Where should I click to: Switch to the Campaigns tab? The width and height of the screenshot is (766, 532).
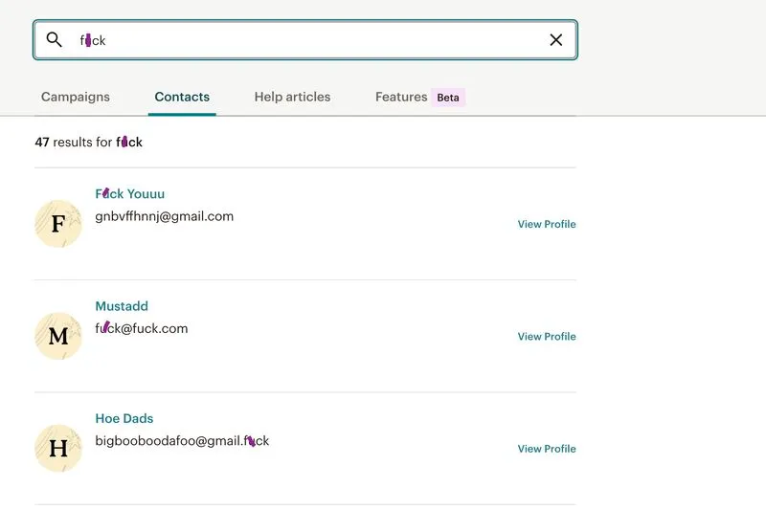(x=76, y=97)
